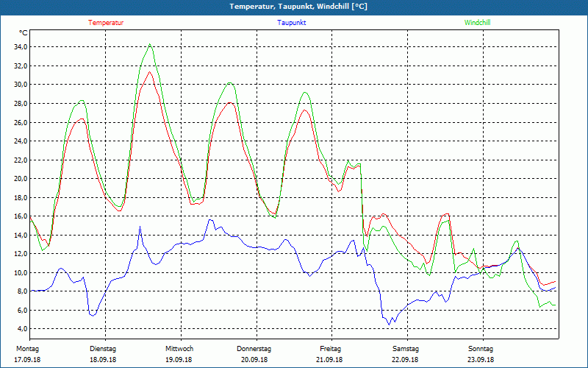
Task: Click the 26,0 y-axis value
Action: pyautogui.click(x=21, y=122)
